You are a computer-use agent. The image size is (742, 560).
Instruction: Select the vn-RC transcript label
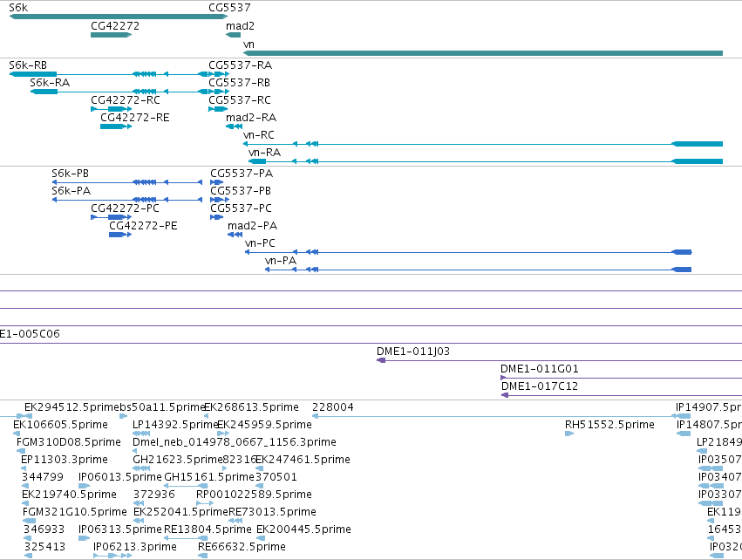pos(259,135)
